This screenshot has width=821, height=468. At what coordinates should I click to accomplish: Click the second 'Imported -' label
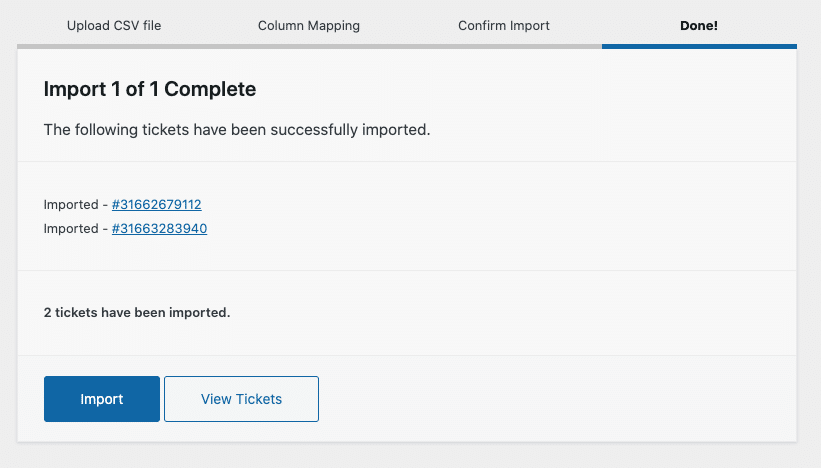coord(76,229)
